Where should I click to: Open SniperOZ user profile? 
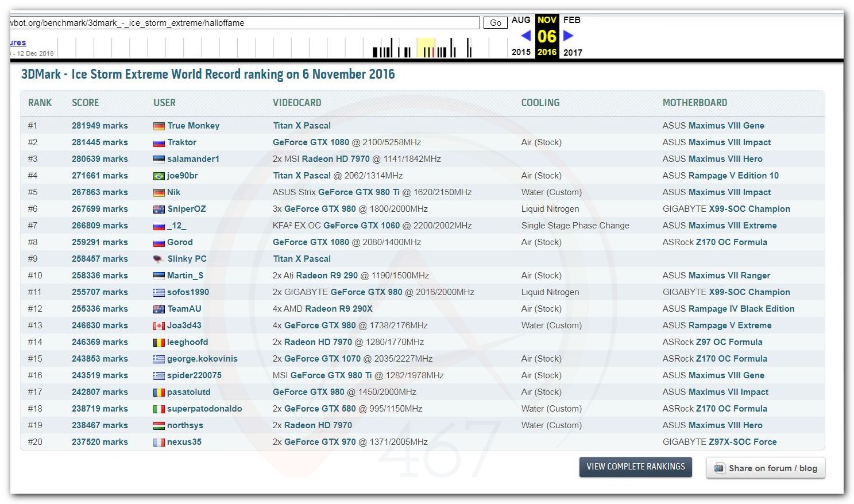pyautogui.click(x=187, y=209)
